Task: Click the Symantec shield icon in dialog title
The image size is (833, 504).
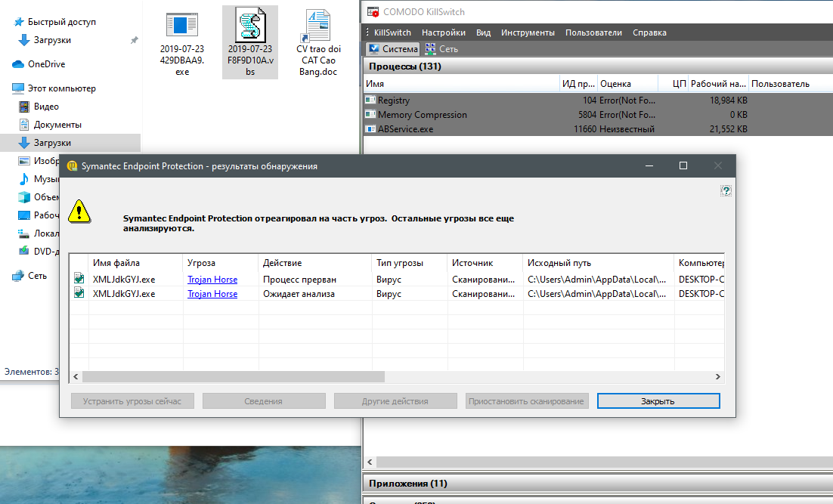Action: pyautogui.click(x=73, y=166)
